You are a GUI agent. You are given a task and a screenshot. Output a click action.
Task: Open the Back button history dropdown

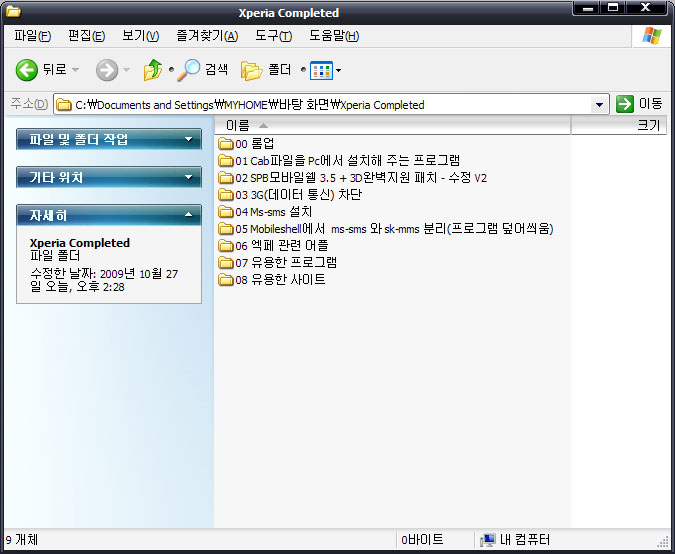[x=76, y=70]
